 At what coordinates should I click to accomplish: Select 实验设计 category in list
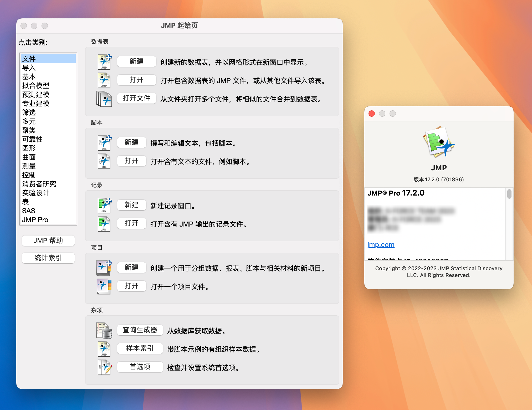click(x=48, y=193)
